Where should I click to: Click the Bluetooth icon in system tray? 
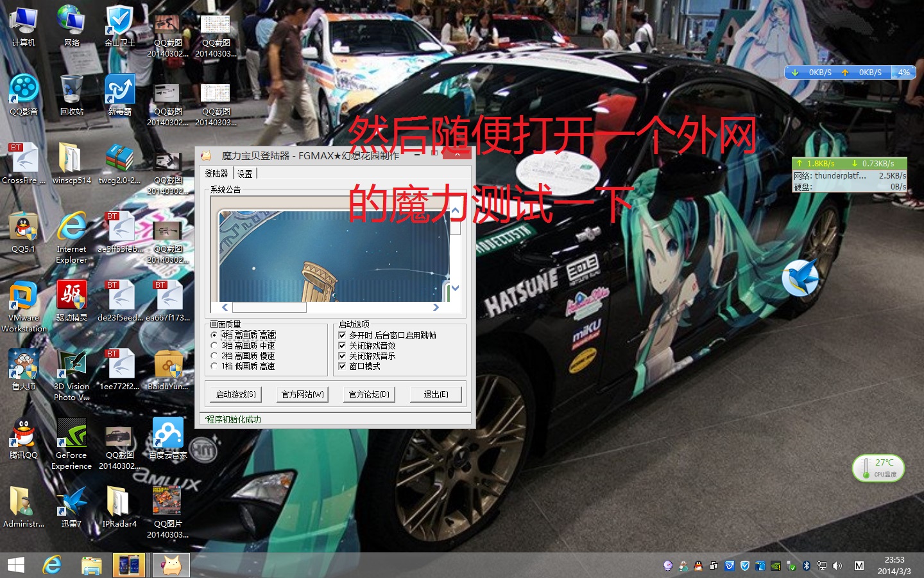pos(807,566)
